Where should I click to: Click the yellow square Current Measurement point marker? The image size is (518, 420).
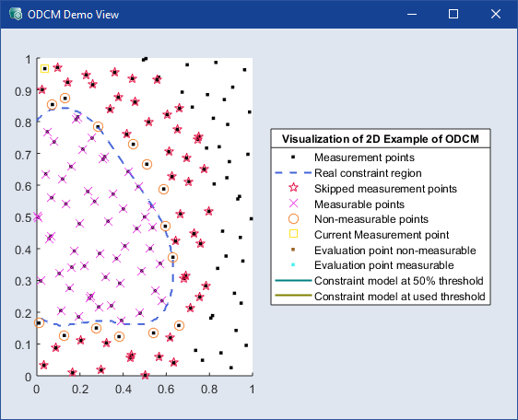44,69
